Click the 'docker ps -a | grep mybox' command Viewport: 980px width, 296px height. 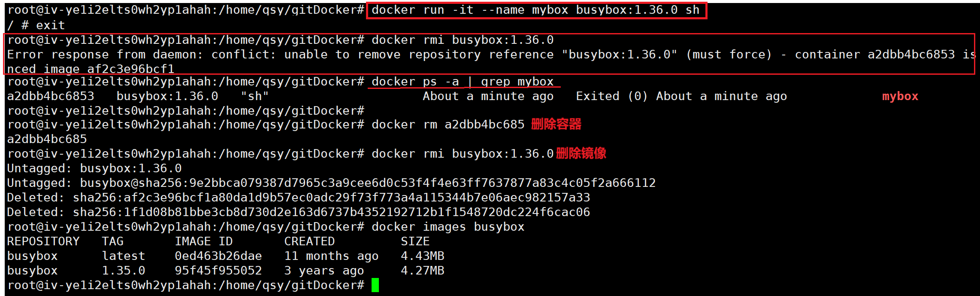coord(463,82)
